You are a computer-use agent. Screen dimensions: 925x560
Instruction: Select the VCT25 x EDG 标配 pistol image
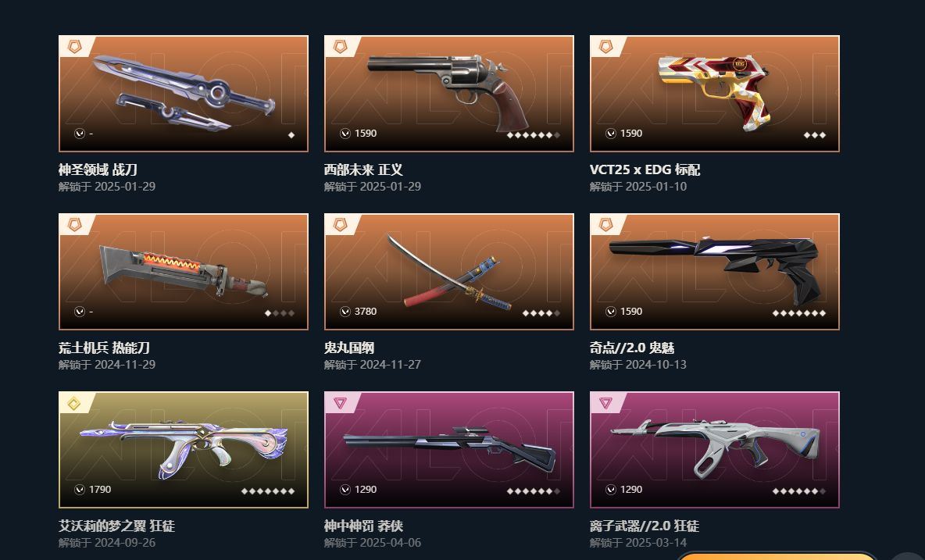(714, 94)
